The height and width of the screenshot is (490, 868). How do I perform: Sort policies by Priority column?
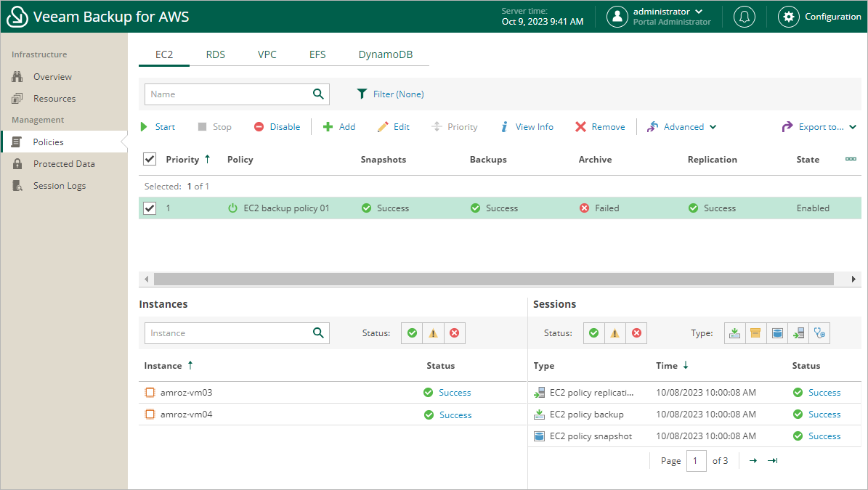pyautogui.click(x=187, y=159)
